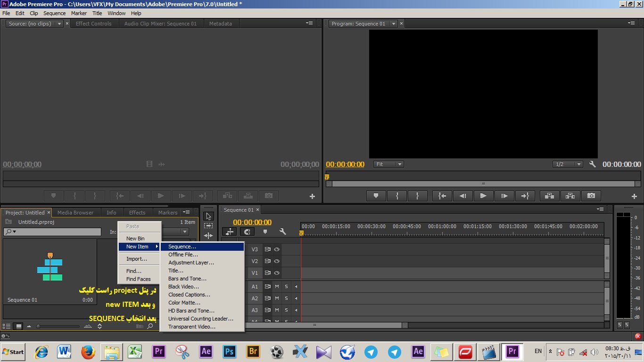This screenshot has width=644, height=362.
Task: Toggle nest sequences button in timeline
Action: pyautogui.click(x=230, y=231)
